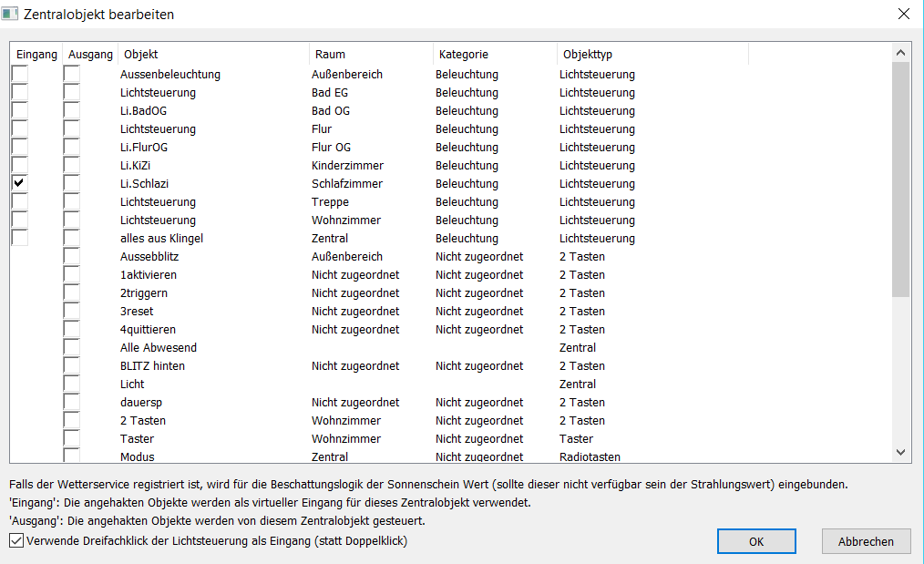Check Eingang for alles aus Klingel
Screen dimensions: 924x564
[19, 238]
